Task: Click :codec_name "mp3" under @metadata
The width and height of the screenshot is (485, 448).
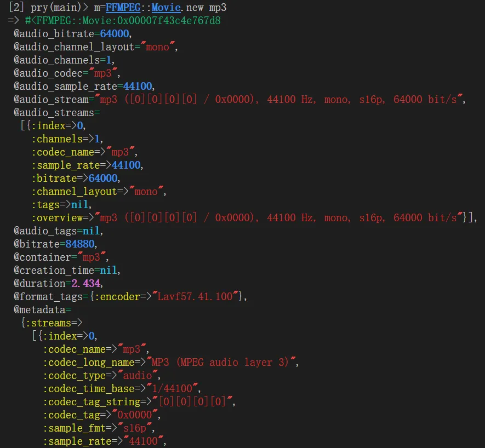Action: (x=132, y=349)
